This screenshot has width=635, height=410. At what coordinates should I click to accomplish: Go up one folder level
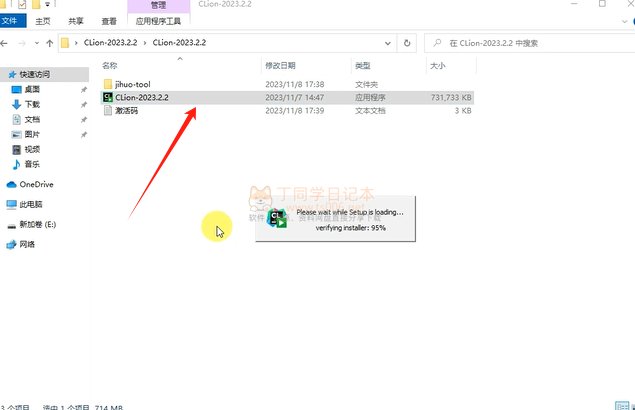49,43
